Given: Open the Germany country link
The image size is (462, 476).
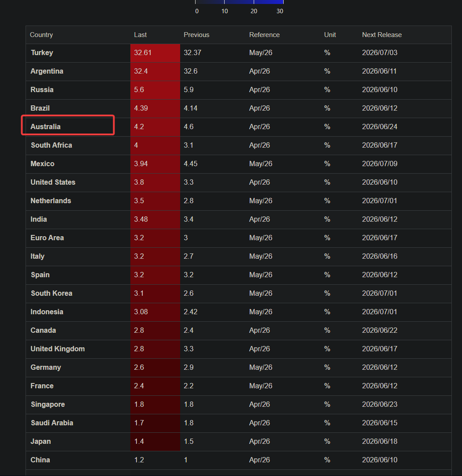Looking at the screenshot, I should 46,368.
